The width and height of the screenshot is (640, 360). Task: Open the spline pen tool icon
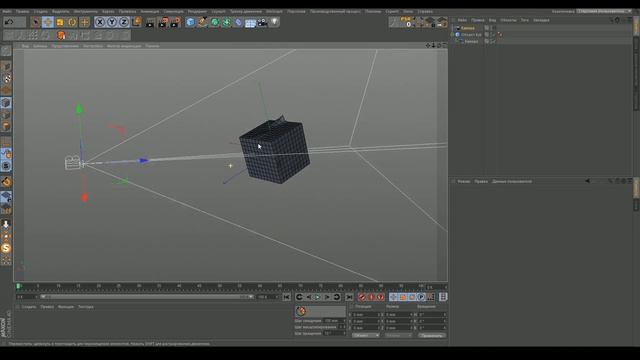pyautogui.click(x=202, y=22)
